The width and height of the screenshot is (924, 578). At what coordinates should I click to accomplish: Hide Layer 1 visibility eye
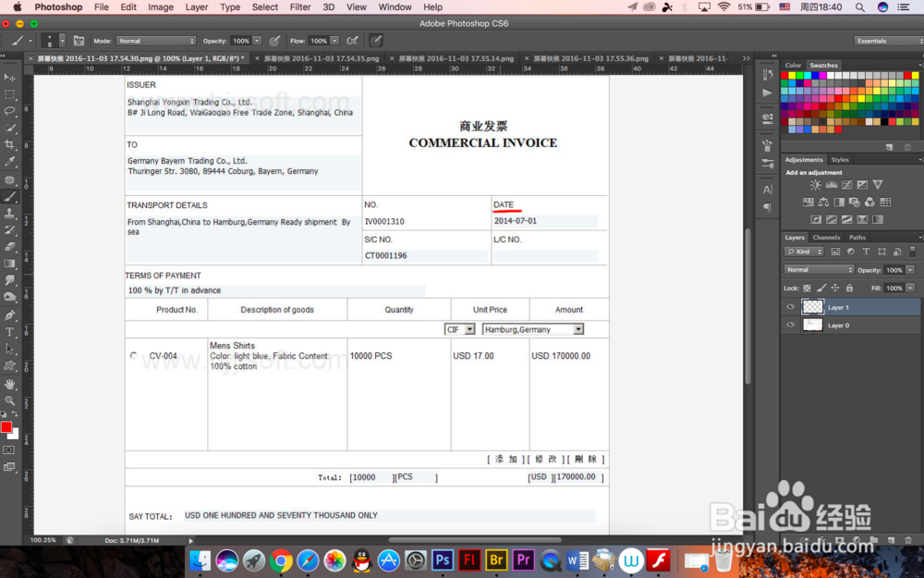pos(790,307)
